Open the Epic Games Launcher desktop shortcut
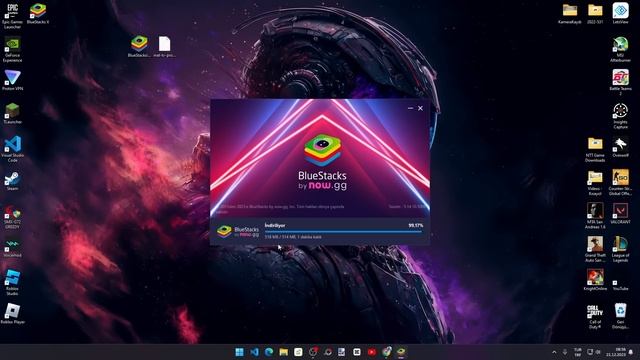This screenshot has width=640, height=360. coord(12,16)
